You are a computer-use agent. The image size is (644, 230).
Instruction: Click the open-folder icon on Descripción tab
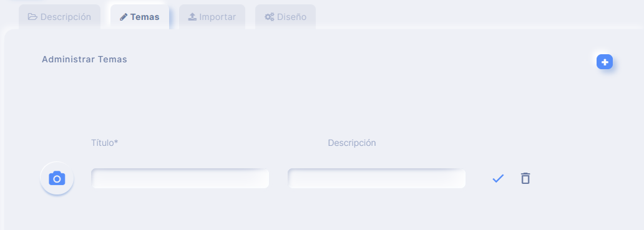(x=32, y=17)
